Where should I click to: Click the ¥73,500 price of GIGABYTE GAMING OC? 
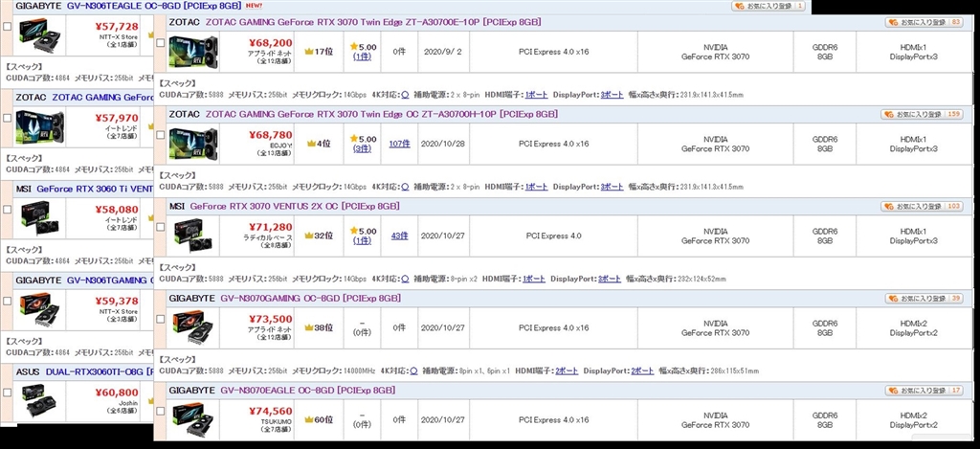pyautogui.click(x=270, y=319)
